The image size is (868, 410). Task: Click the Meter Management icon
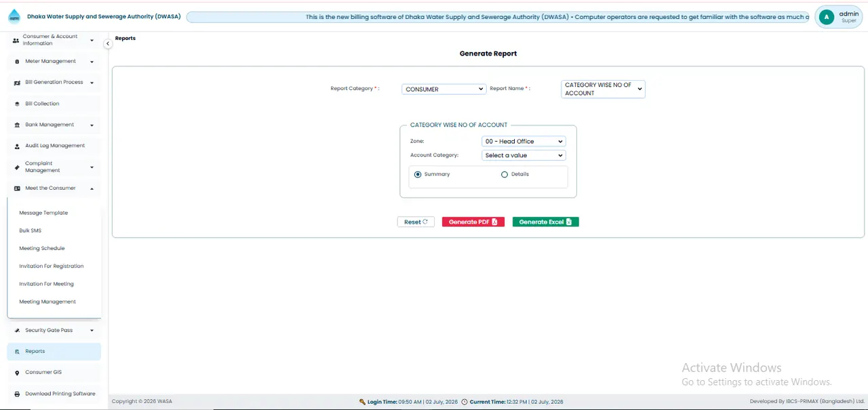tap(17, 62)
